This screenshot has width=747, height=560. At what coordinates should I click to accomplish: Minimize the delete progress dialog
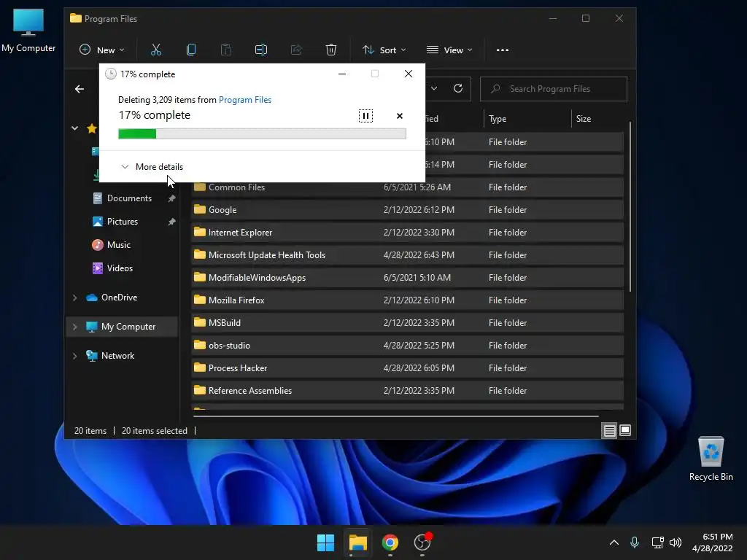tap(342, 74)
